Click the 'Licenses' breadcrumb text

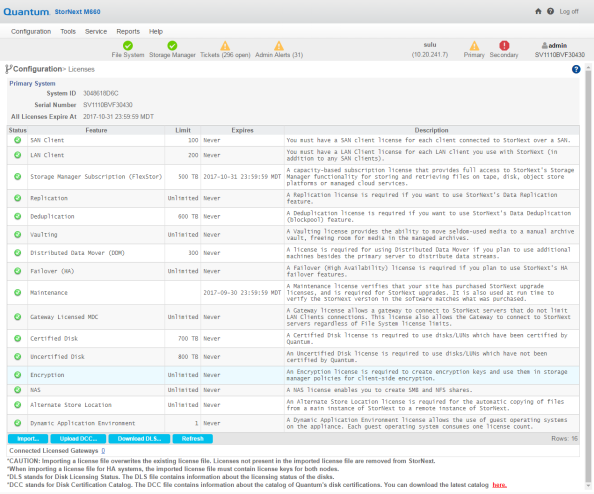click(x=81, y=69)
